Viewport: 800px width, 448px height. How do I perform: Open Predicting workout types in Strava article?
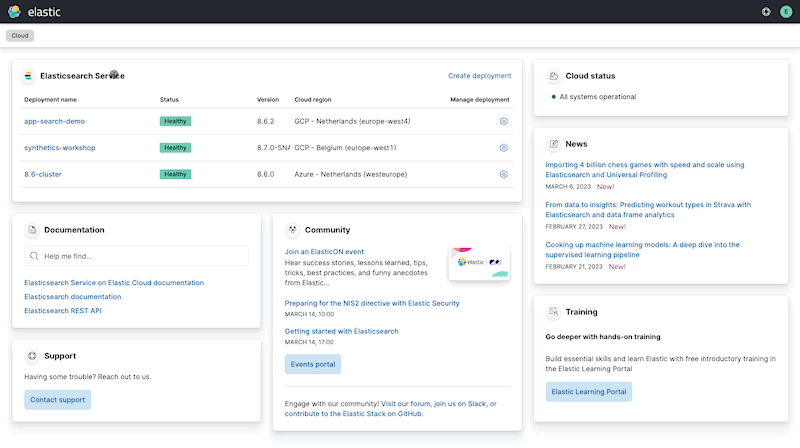(648, 210)
